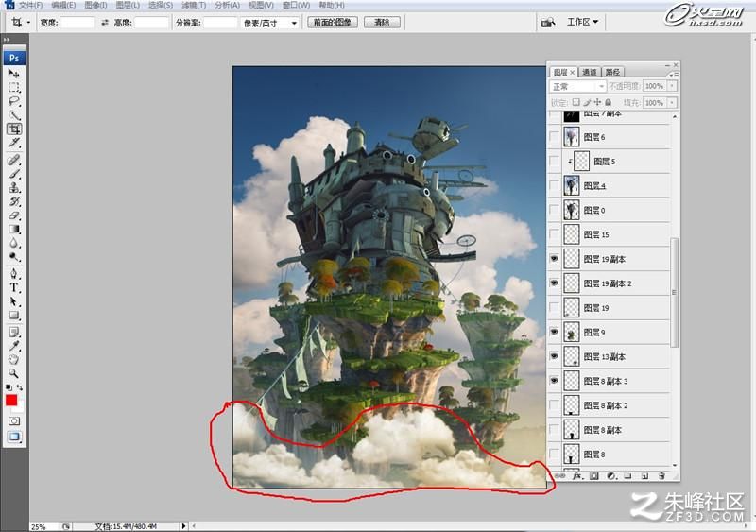
Task: Select the Slice tool
Action: [13, 143]
